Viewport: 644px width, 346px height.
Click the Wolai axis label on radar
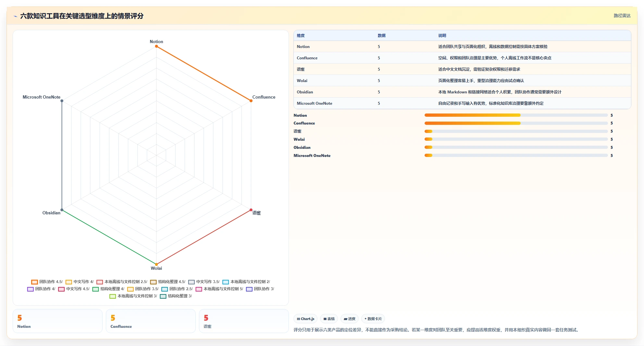[156, 268]
